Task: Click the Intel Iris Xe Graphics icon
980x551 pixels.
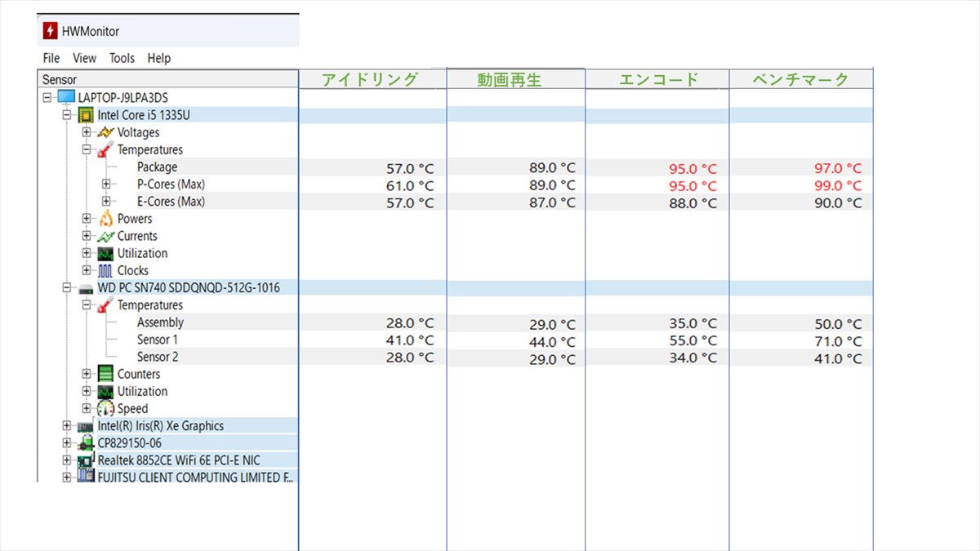Action: pos(86,426)
